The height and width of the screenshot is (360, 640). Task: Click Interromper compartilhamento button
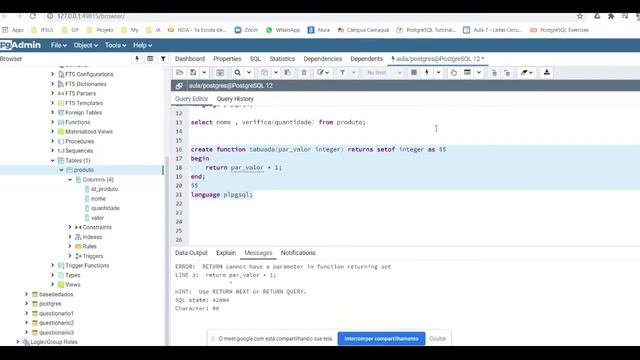coord(381,339)
